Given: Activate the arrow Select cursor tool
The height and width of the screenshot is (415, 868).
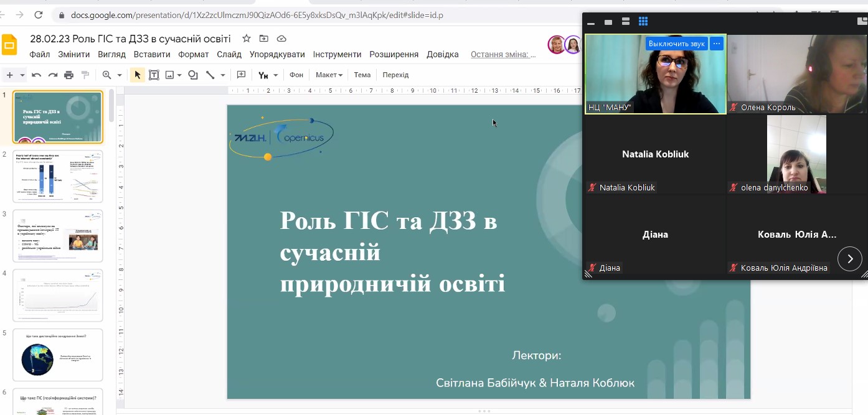Looking at the screenshot, I should 138,75.
